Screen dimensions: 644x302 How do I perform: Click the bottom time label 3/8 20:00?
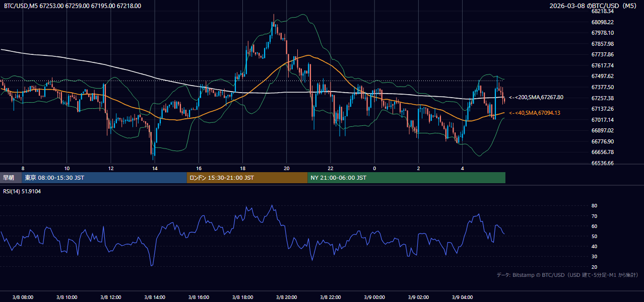(x=287, y=297)
